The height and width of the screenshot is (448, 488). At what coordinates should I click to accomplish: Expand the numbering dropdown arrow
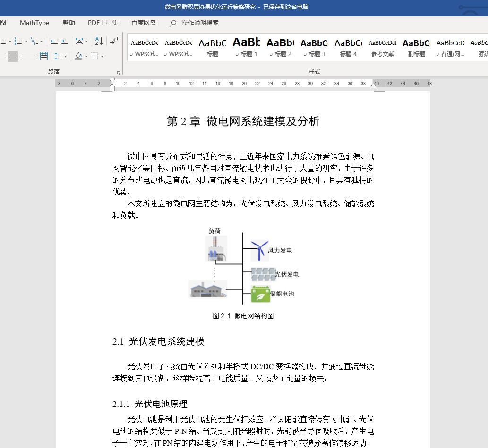click(x=26, y=41)
